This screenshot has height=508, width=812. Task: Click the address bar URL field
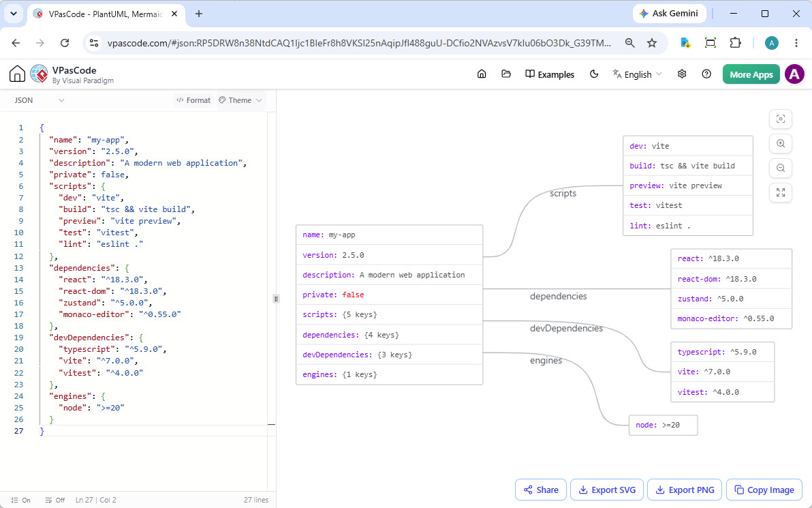(x=359, y=43)
